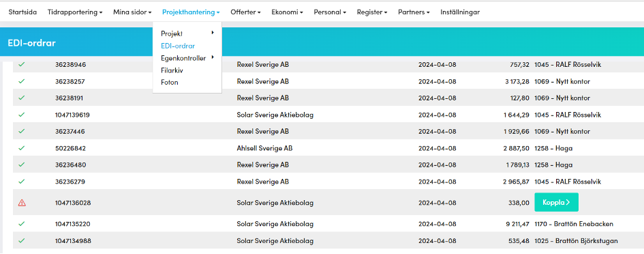Click the green checkmark on order 36238946

(x=22, y=65)
